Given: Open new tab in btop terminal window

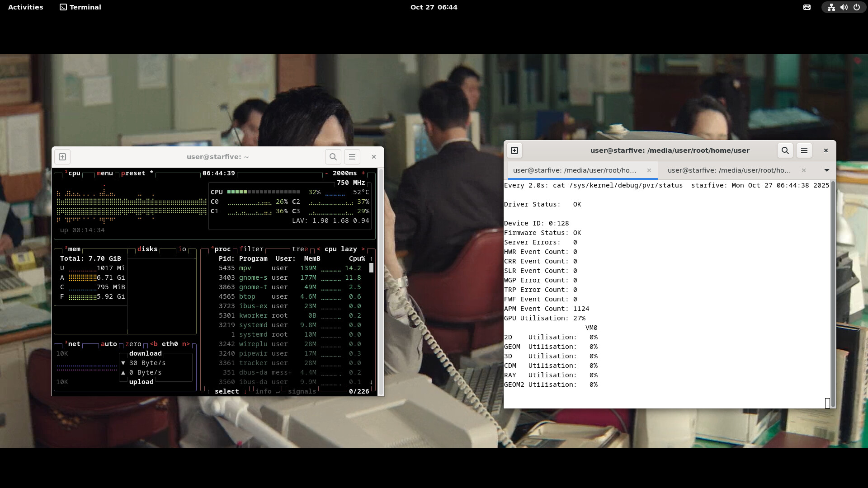Looking at the screenshot, I should 62,157.
